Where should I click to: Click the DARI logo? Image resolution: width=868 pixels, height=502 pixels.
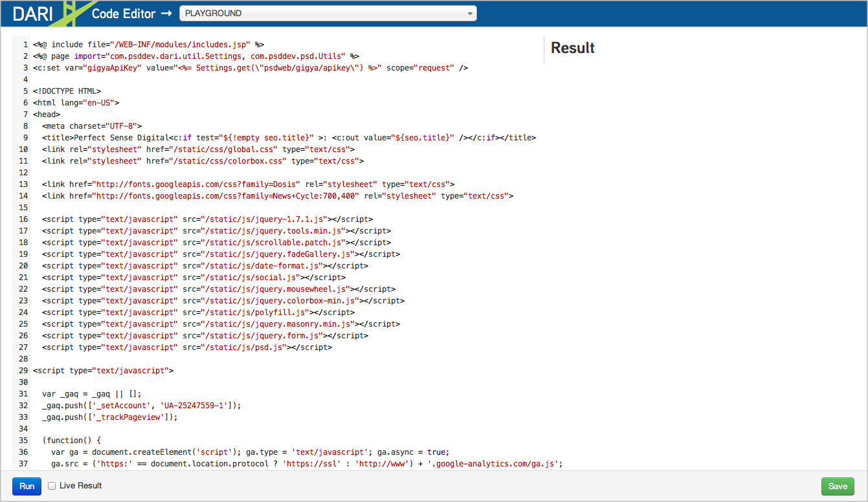[x=32, y=13]
